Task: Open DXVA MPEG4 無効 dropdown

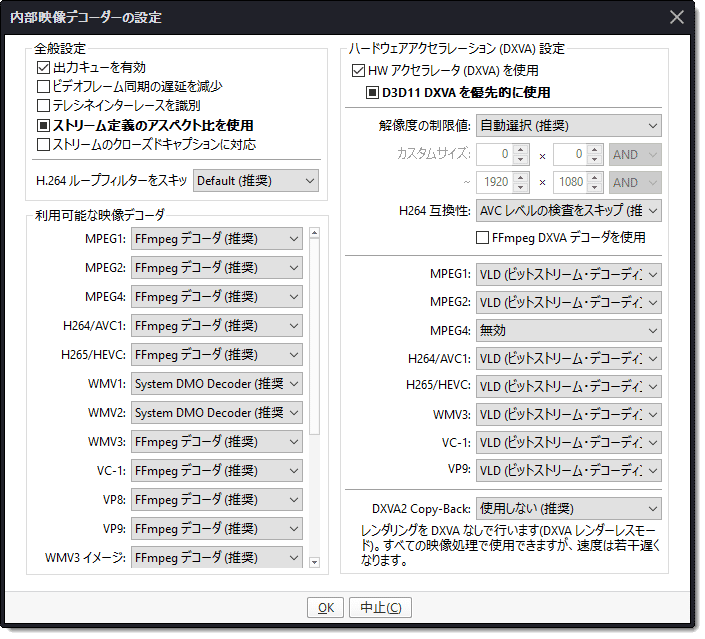Action: click(569, 331)
